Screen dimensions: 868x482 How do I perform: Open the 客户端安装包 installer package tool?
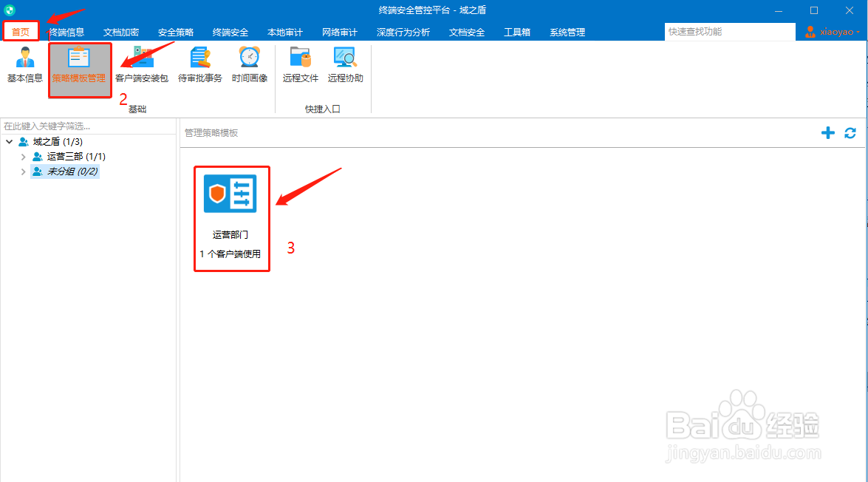click(140, 67)
